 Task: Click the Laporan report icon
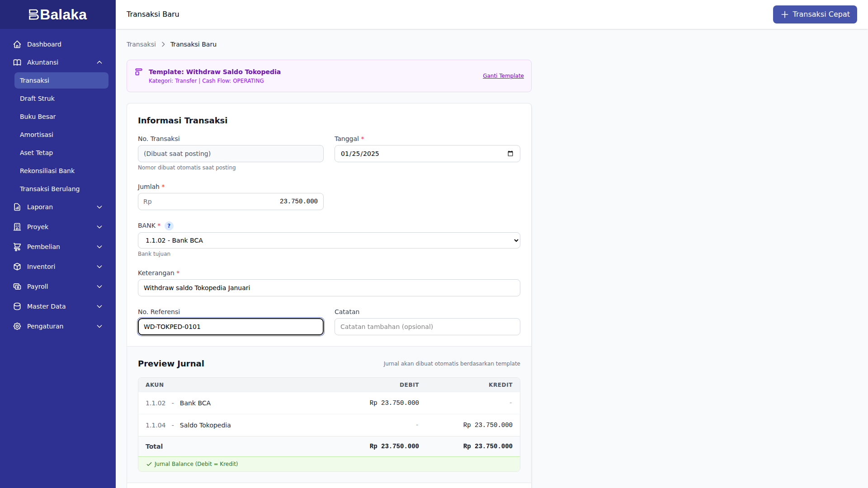coord(17,207)
